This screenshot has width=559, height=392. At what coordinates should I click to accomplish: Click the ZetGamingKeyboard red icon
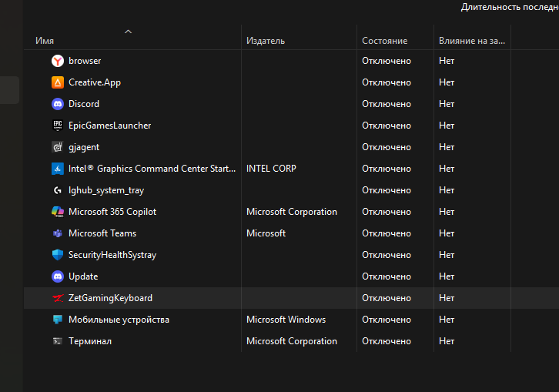pyautogui.click(x=58, y=298)
